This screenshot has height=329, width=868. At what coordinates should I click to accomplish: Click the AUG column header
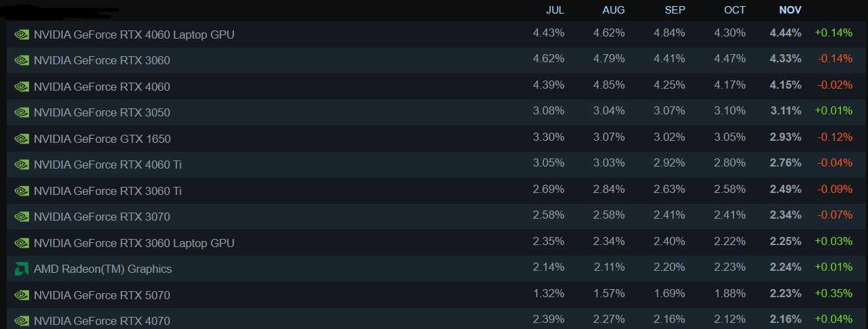(x=613, y=10)
